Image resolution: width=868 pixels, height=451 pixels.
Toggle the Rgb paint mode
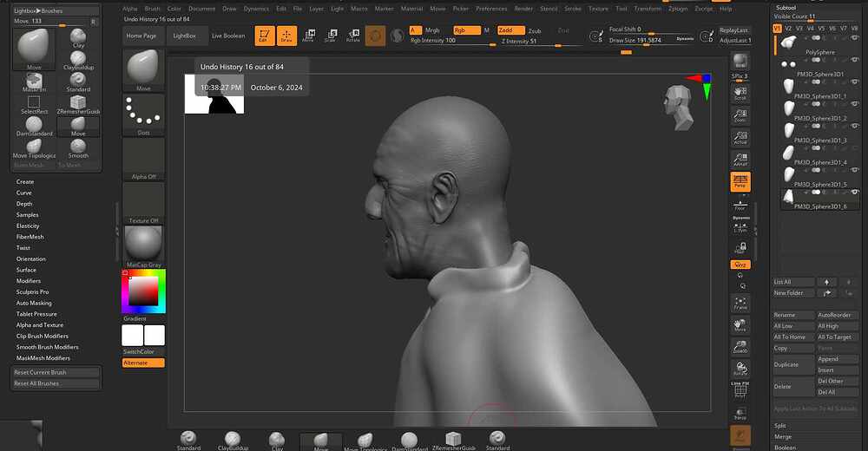[467, 30]
